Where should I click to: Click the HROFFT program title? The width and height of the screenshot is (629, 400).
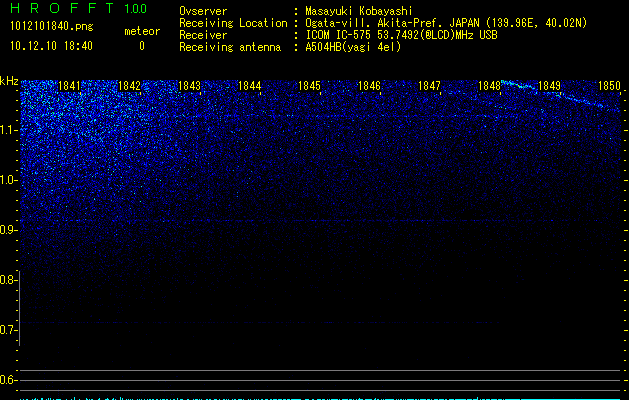coord(63,8)
